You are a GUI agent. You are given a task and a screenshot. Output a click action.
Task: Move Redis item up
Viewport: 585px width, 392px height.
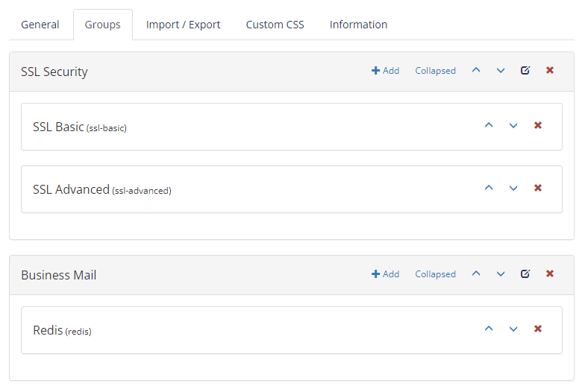489,329
